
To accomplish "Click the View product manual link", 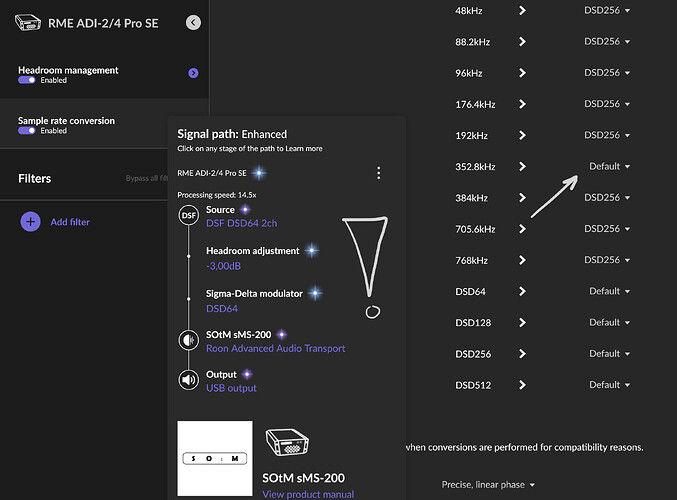I will [307, 494].
